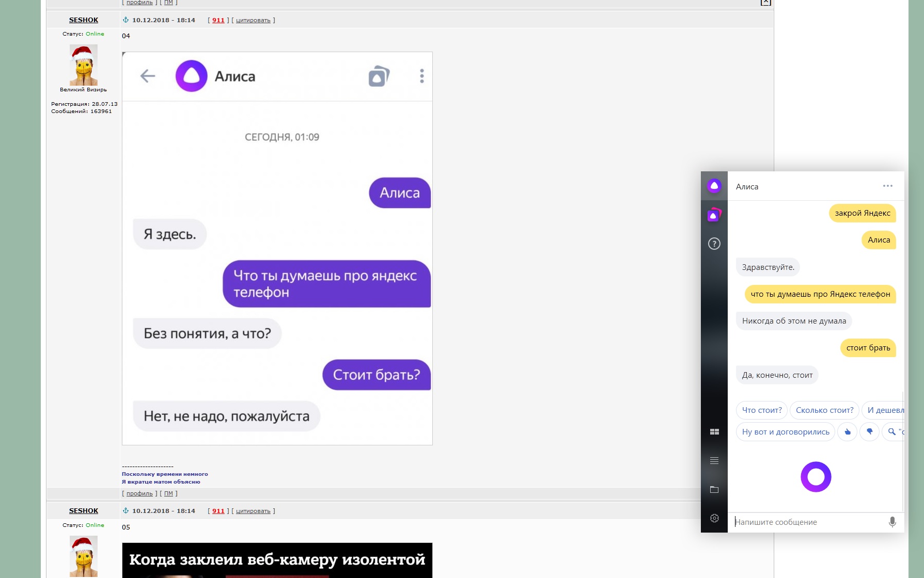Click the anchor icon of post 04
Viewport: 924px width, 578px height.
(126, 20)
